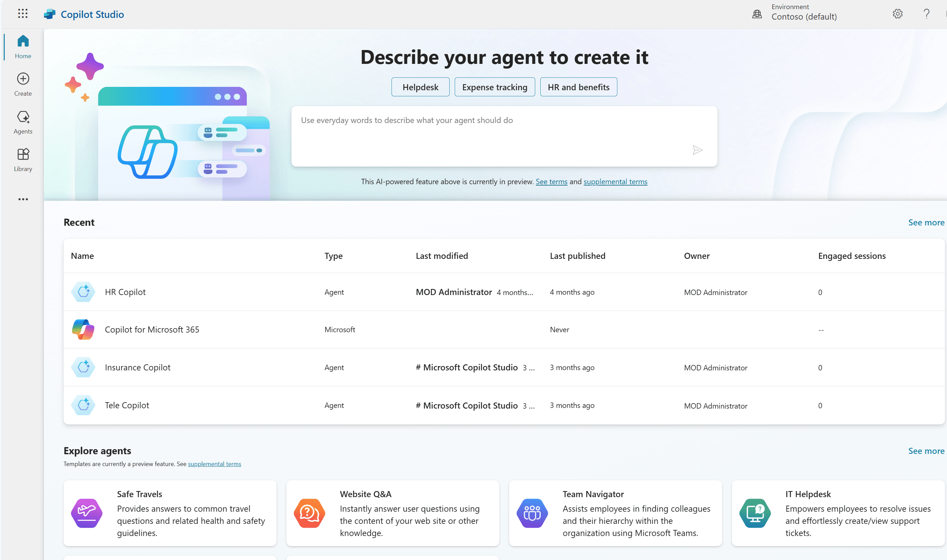
Task: Click the HR and benefits suggested prompt
Action: pyautogui.click(x=578, y=87)
